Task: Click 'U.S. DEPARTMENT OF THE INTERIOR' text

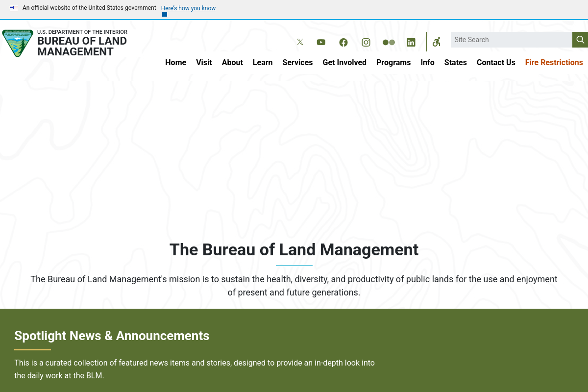Action: coord(82,32)
